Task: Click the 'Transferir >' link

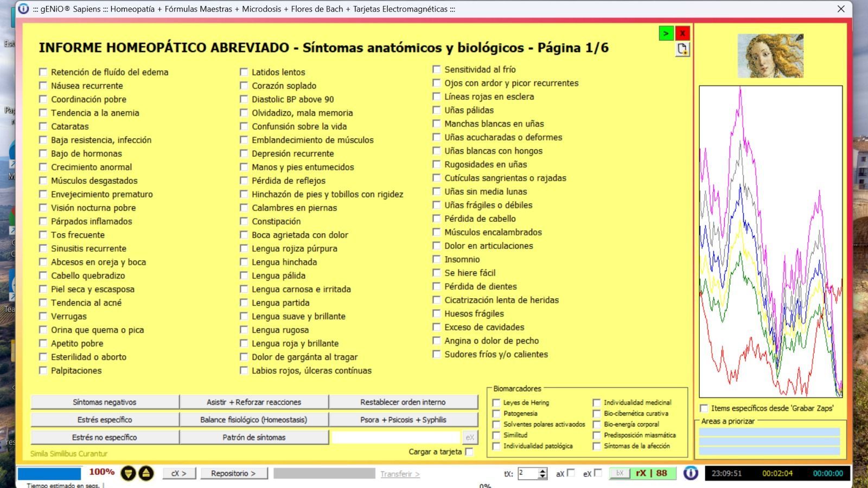Action: [x=400, y=474]
